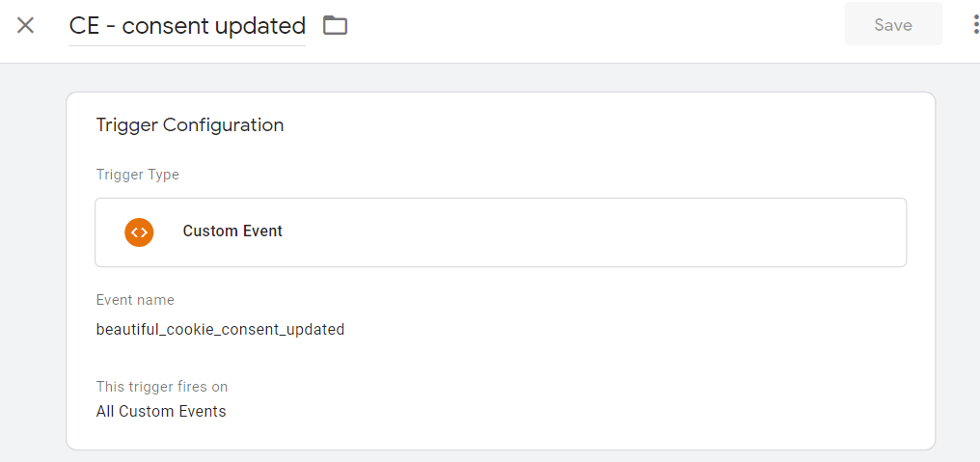Click the This trigger fires on label
This screenshot has height=462, width=980.
[x=162, y=387]
